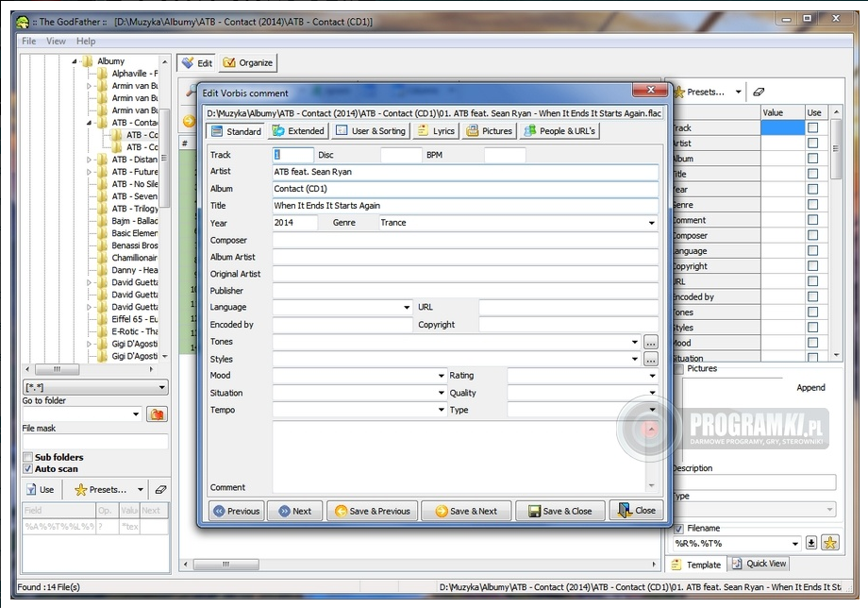Collapse the Albumy tree folder

click(x=75, y=61)
